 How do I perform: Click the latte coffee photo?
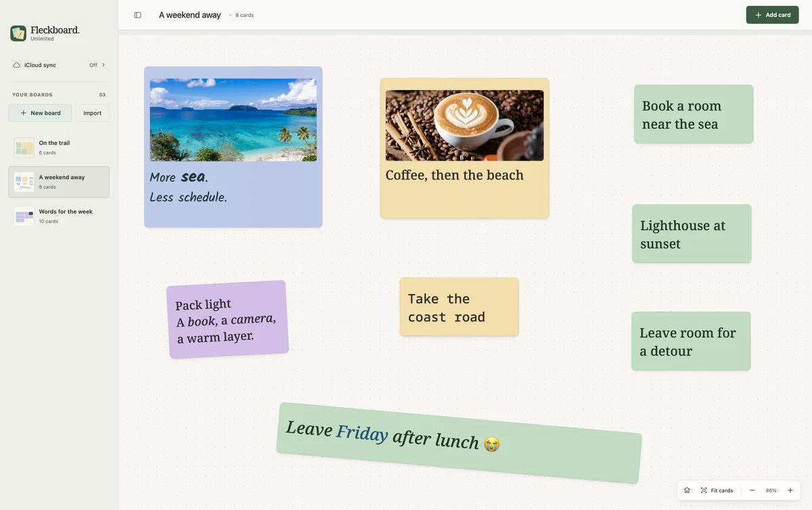click(465, 125)
